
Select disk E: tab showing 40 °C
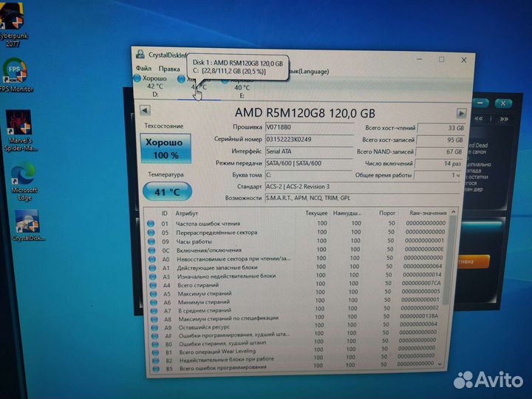(x=240, y=87)
